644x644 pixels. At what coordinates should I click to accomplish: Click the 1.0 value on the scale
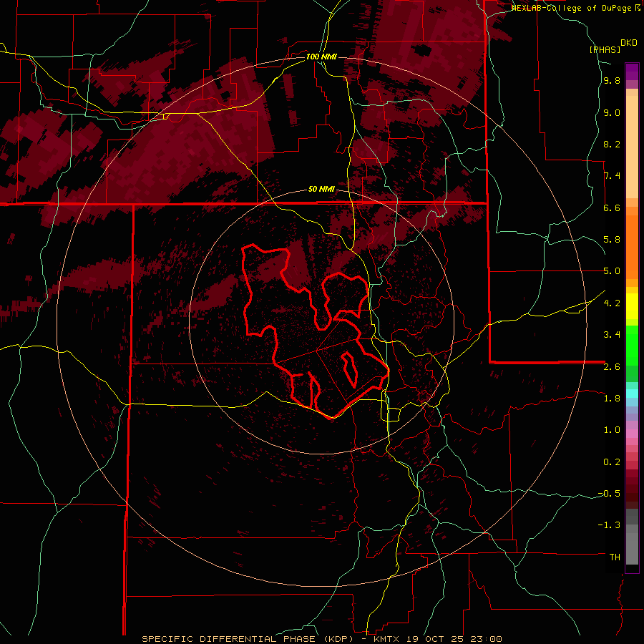tap(612, 430)
